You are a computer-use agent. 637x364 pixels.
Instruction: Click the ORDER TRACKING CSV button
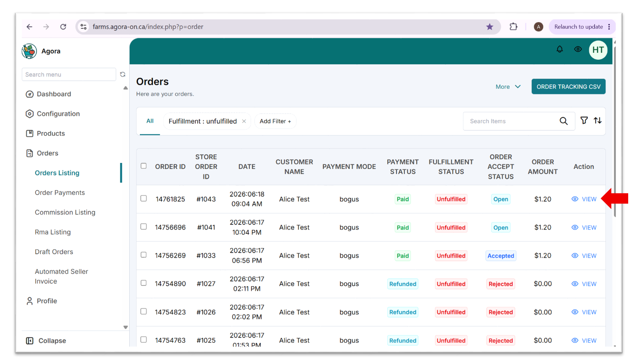(568, 87)
